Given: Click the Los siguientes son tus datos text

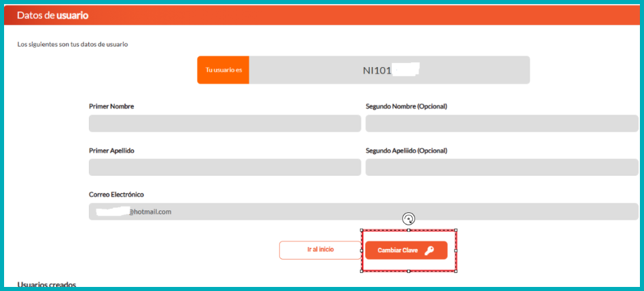Looking at the screenshot, I should [73, 44].
